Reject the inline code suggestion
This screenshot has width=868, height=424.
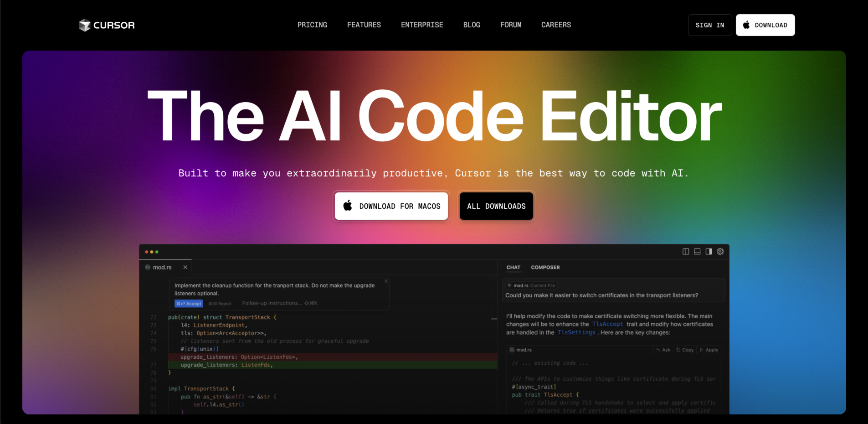(220, 304)
